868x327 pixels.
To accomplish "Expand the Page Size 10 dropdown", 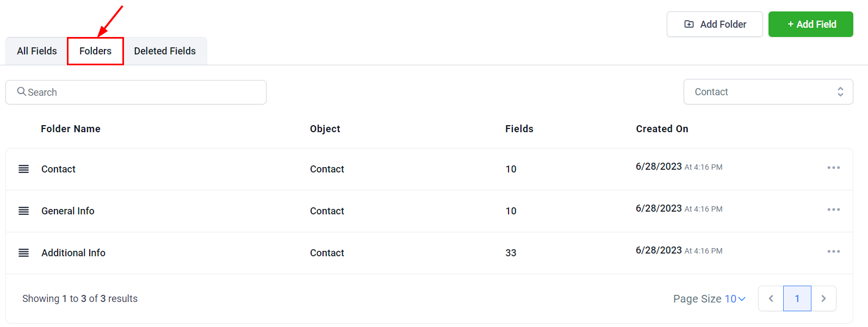I will click(x=709, y=299).
